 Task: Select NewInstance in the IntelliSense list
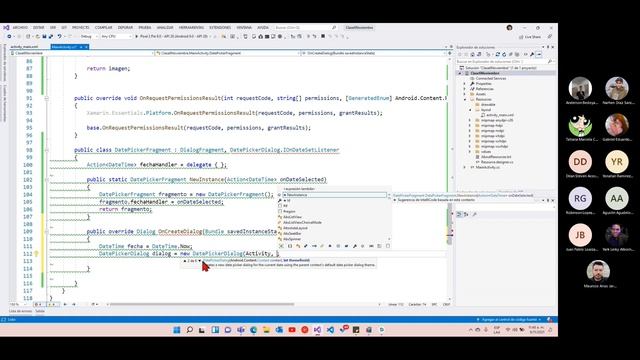click(335, 195)
